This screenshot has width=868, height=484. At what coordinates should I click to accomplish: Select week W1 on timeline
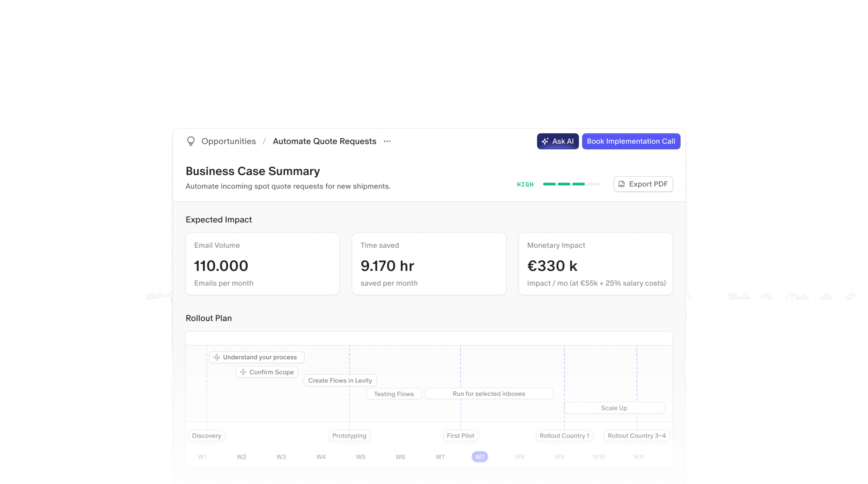(202, 457)
